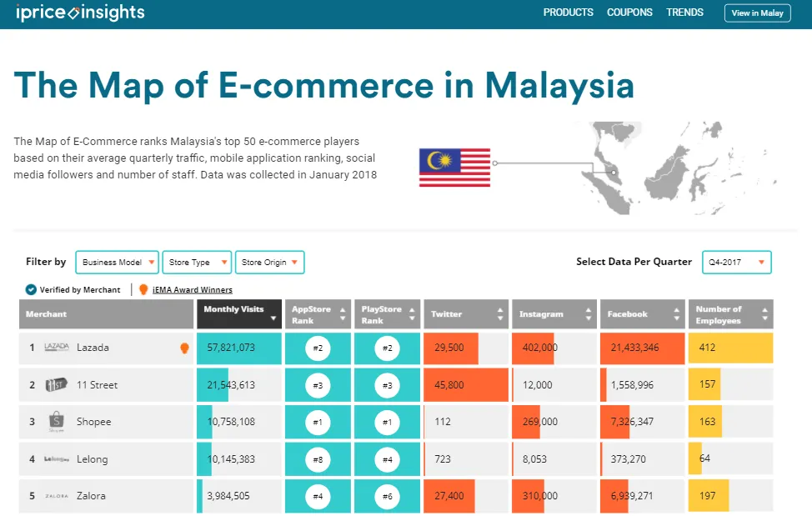The image size is (812, 516).
Task: Click the Verified by Merchant checkmark icon
Action: coord(31,289)
